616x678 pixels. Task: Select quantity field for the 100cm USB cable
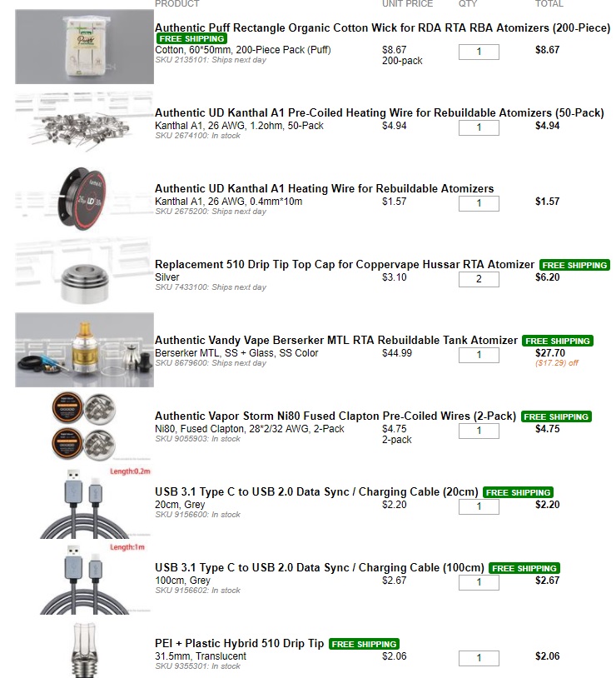(479, 582)
